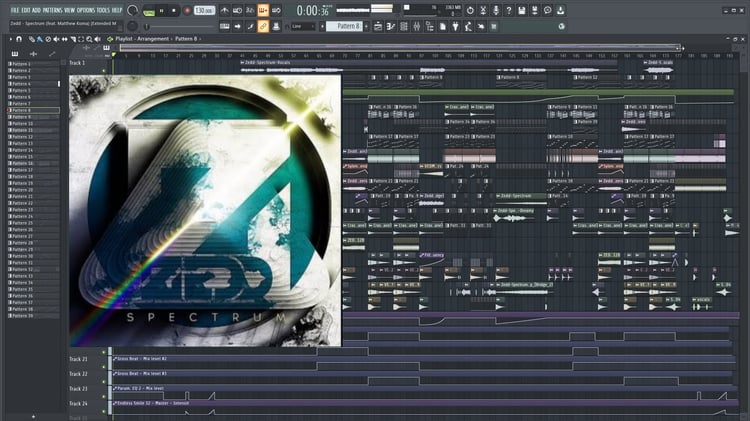Click the note/clip grouping icon
Viewport: 750px width, 421px height.
(x=250, y=26)
